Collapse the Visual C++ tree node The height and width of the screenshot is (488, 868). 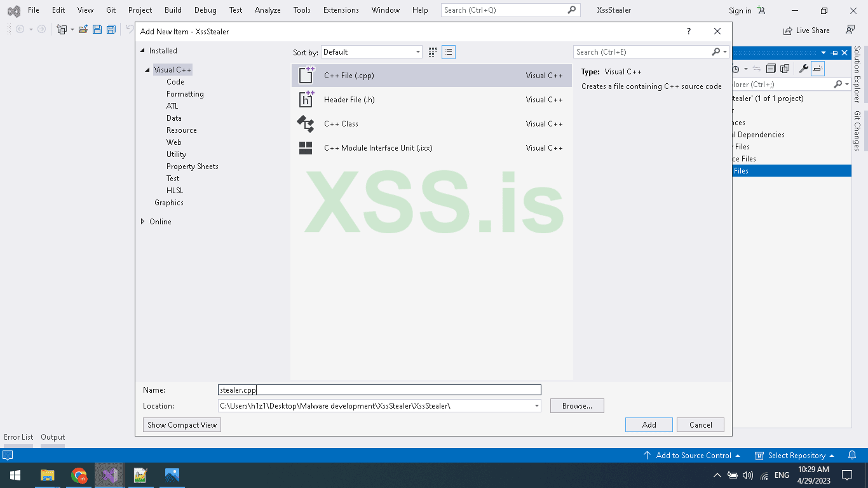pos(148,70)
